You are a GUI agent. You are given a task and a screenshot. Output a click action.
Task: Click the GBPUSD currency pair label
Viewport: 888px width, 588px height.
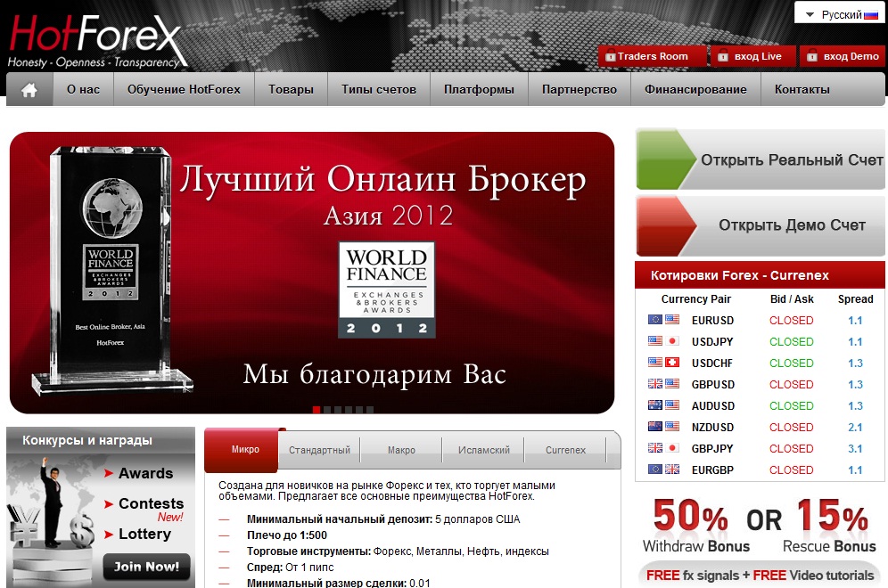click(713, 384)
